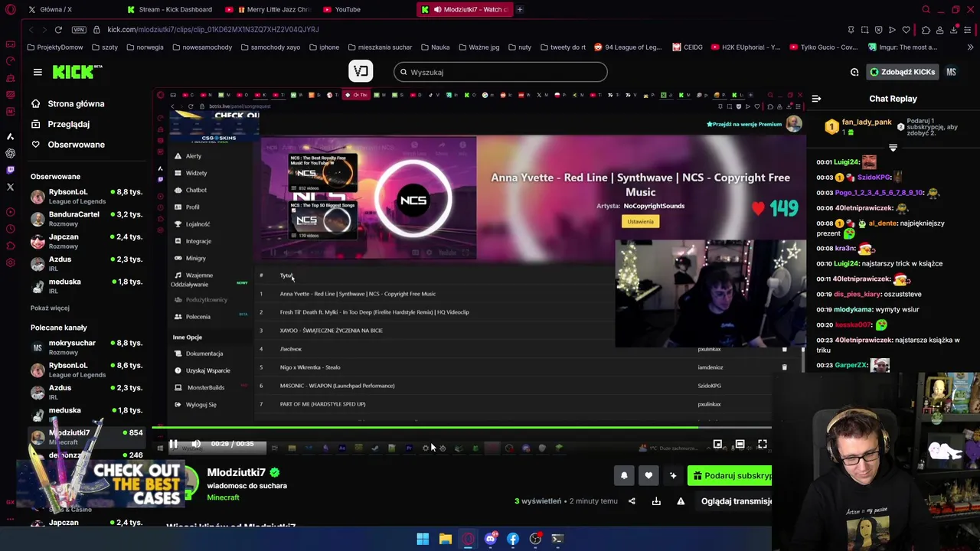Focus the Wyszukaj search field
The image size is (980, 551).
501,72
